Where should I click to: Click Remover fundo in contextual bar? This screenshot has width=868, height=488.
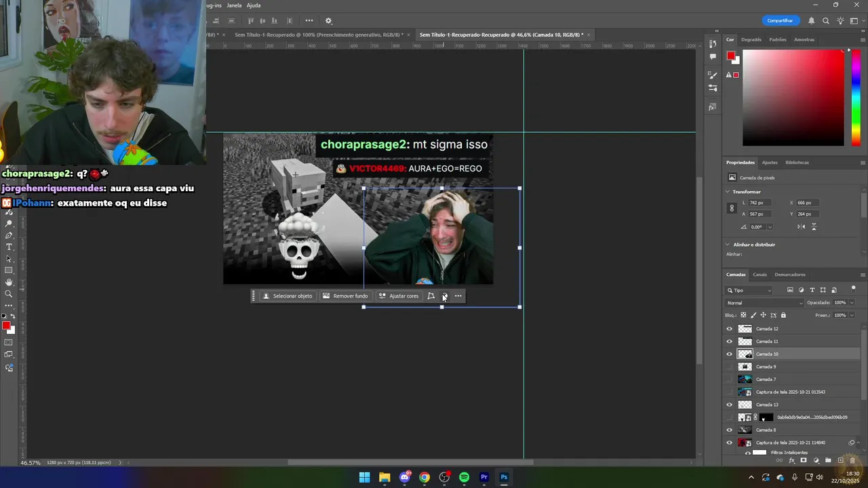tap(345, 296)
